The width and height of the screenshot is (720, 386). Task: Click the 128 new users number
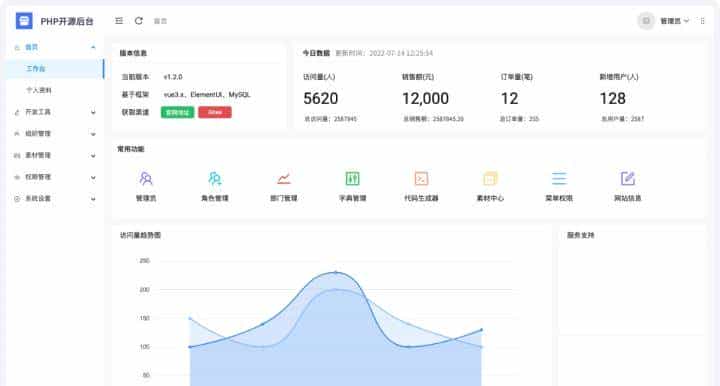[613, 98]
